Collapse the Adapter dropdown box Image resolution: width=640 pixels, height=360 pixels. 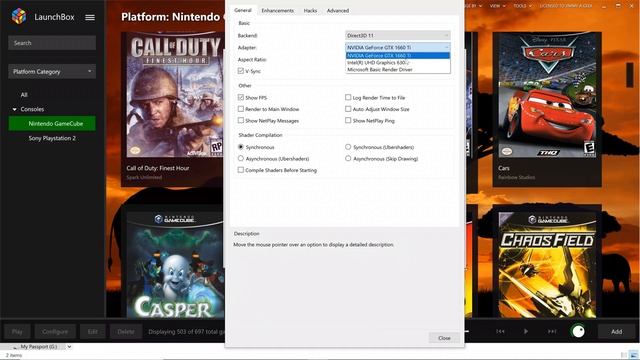[x=398, y=47]
